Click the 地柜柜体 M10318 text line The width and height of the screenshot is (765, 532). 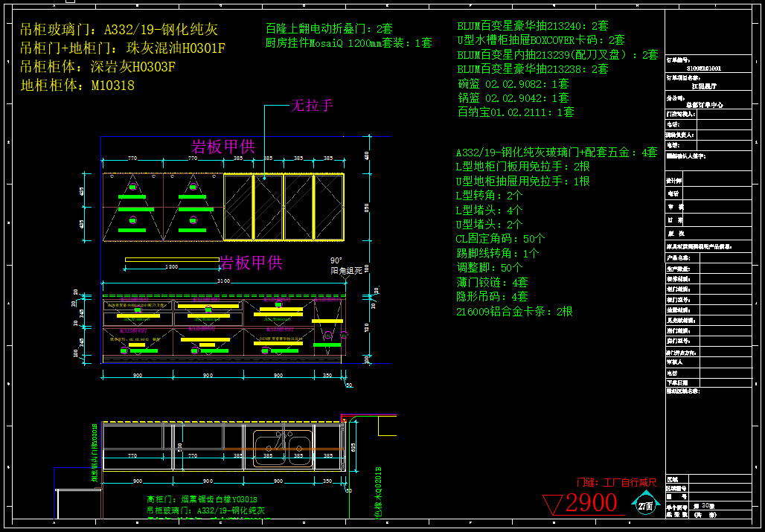pos(77,86)
